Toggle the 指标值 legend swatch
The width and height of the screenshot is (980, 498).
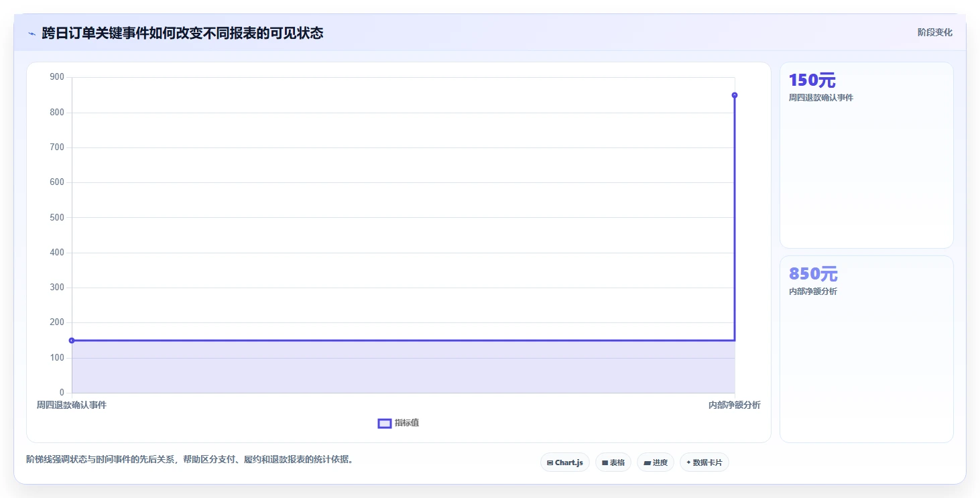(385, 423)
